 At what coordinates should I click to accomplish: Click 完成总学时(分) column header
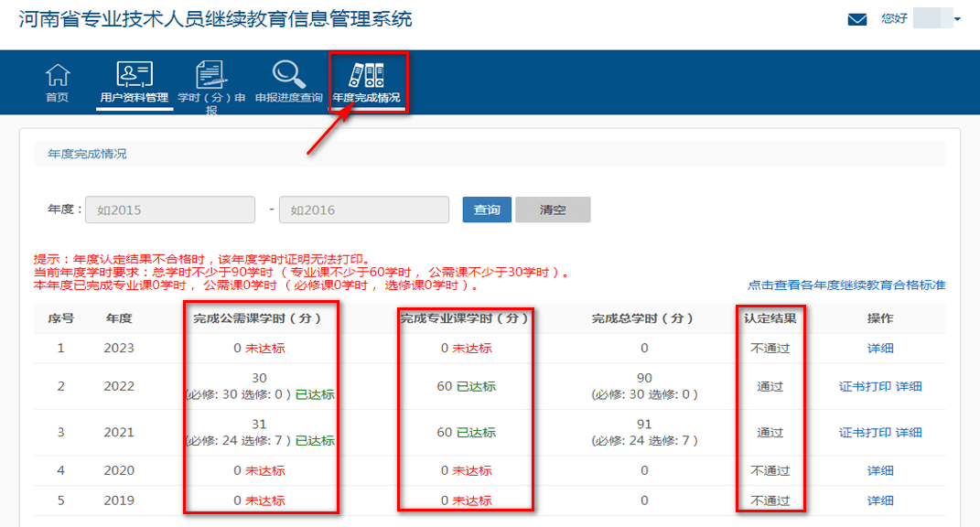(642, 318)
